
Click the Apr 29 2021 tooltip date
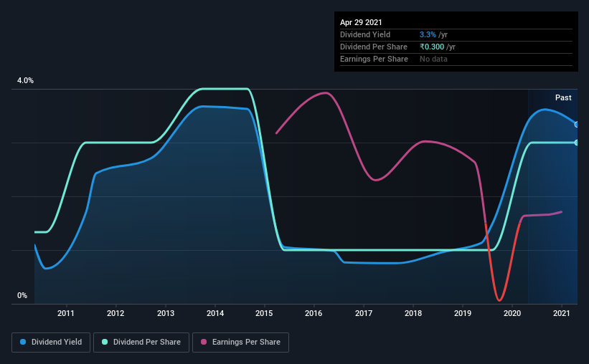click(361, 22)
